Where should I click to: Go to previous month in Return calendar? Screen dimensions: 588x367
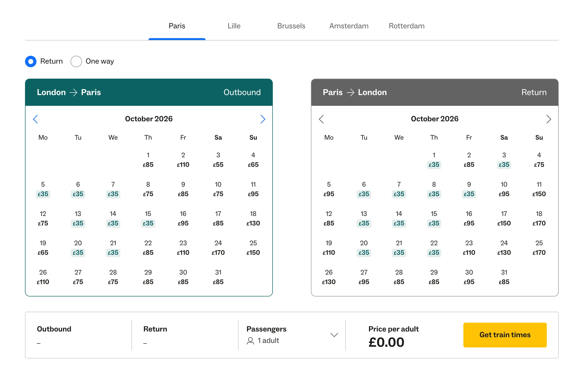pyautogui.click(x=321, y=119)
